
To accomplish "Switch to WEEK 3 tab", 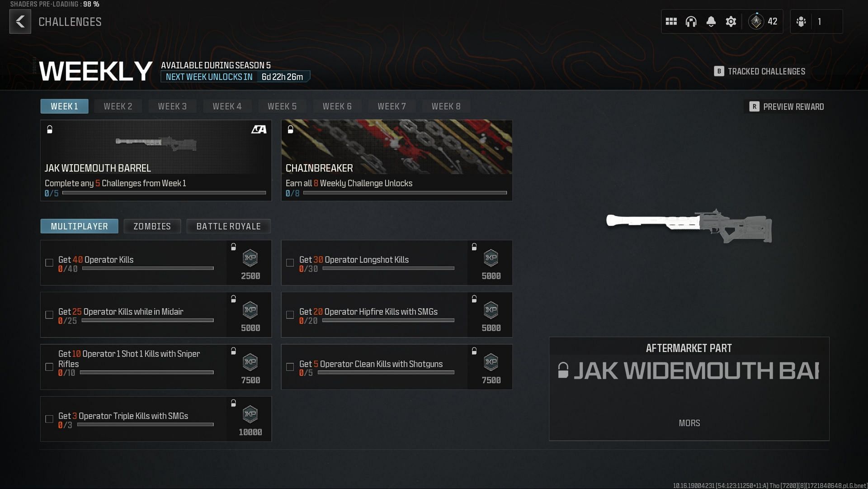I will click(x=172, y=106).
